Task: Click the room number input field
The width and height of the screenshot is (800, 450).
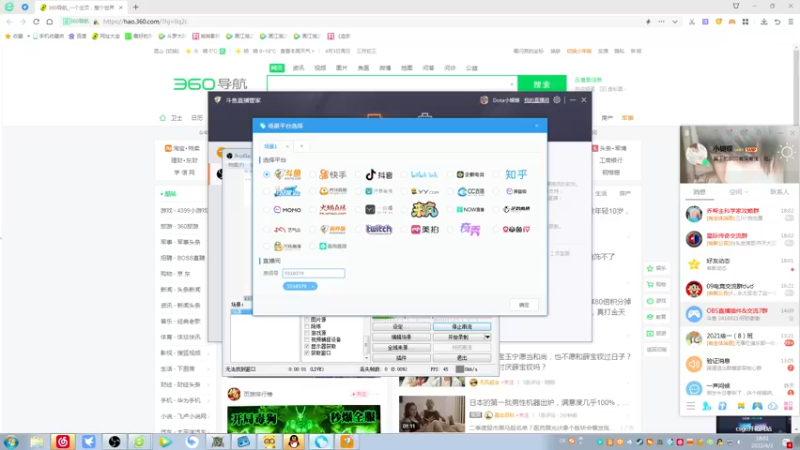Action: tap(313, 273)
